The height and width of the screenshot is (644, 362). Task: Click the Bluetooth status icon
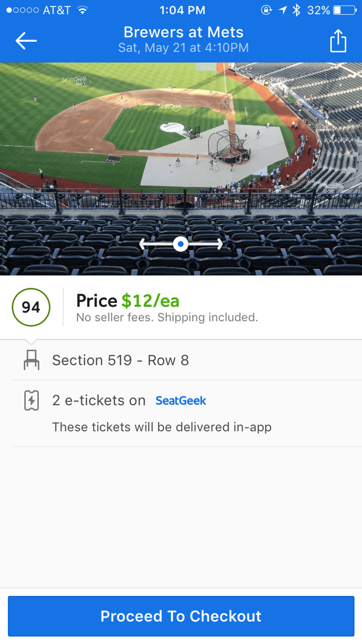[x=296, y=10]
